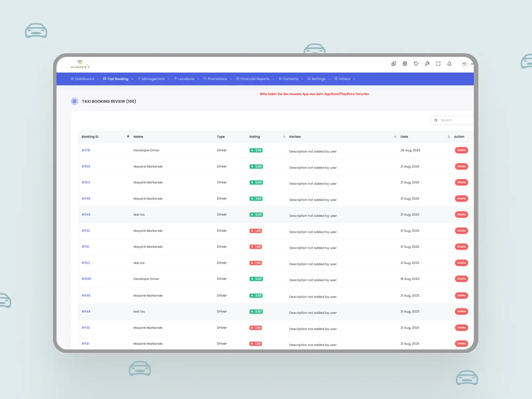Click the Search input field
Image resolution: width=532 pixels, height=399 pixels.
coord(456,120)
